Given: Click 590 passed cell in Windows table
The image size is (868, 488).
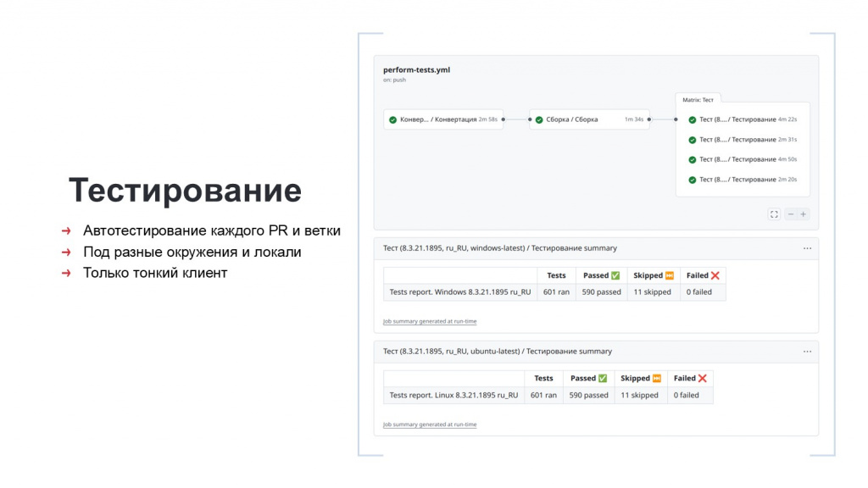Looking at the screenshot, I should point(601,292).
